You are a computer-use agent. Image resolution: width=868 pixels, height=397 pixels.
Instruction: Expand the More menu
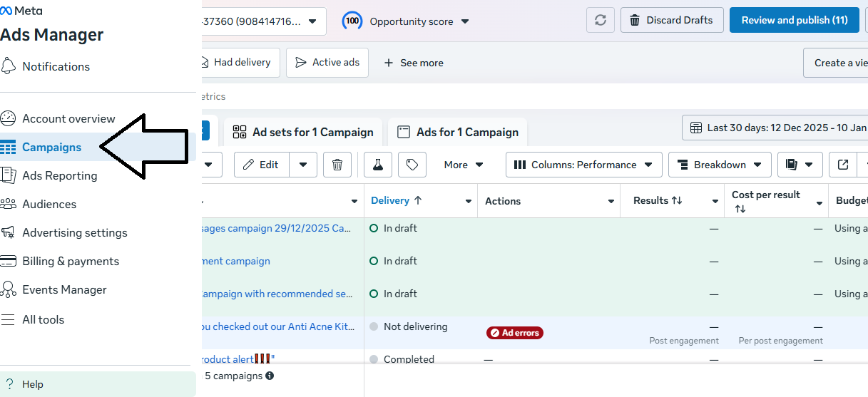464,165
